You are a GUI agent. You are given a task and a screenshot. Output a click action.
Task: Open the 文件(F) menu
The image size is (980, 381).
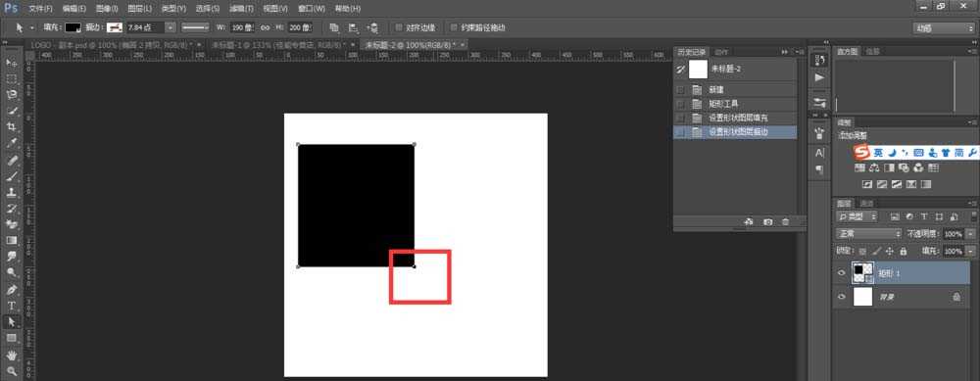(x=41, y=9)
